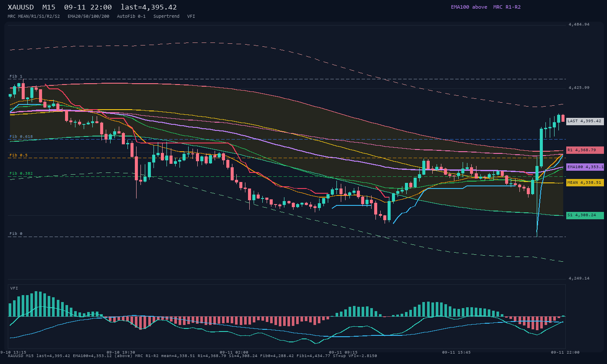607x364 pixels.
Task: Click the VFI panel title label
Action: point(14,288)
